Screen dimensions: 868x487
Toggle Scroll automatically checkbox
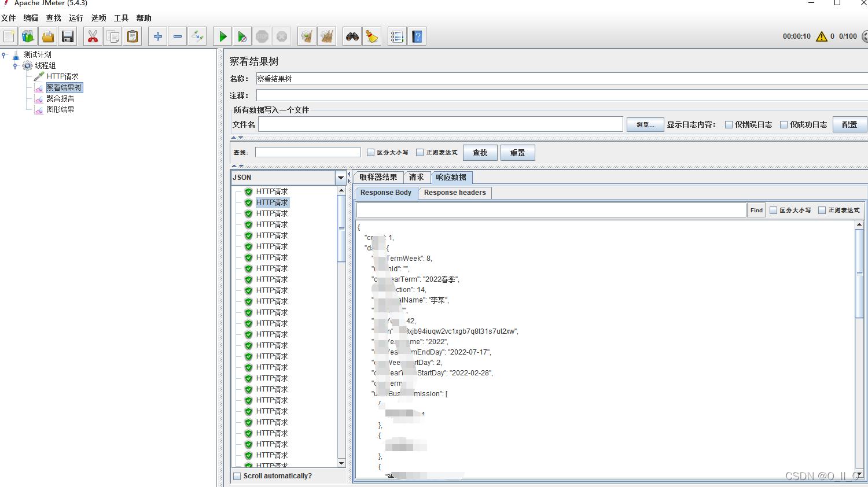[237, 476]
